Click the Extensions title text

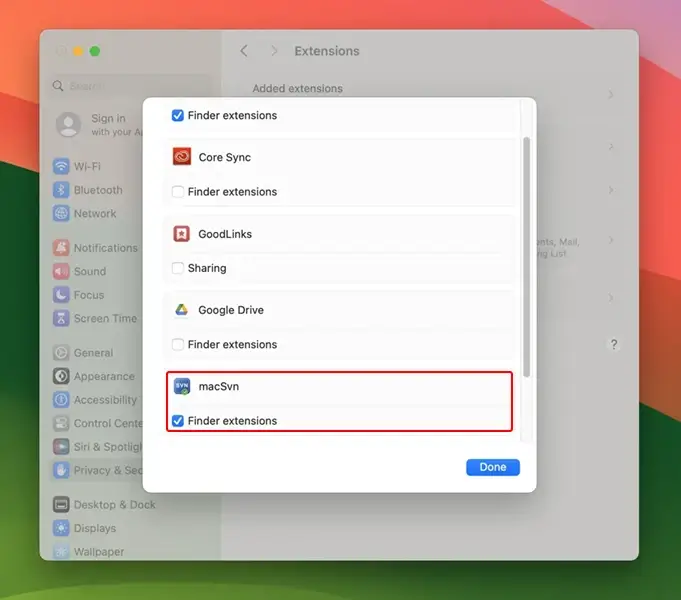click(x=327, y=51)
